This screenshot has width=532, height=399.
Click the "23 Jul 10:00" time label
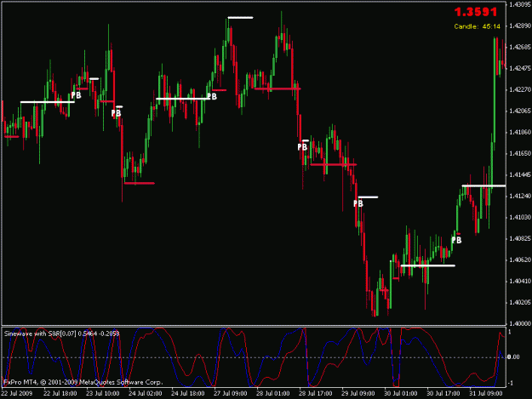click(x=102, y=394)
